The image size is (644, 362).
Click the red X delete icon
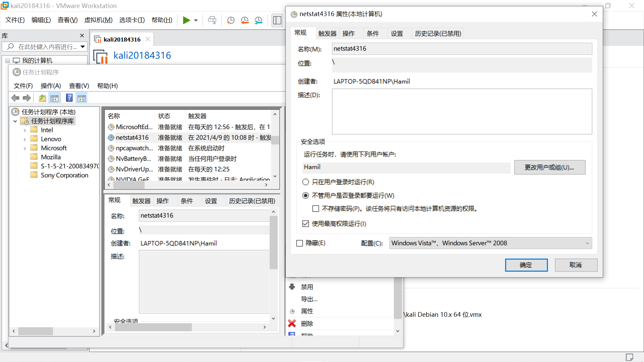[x=292, y=323]
